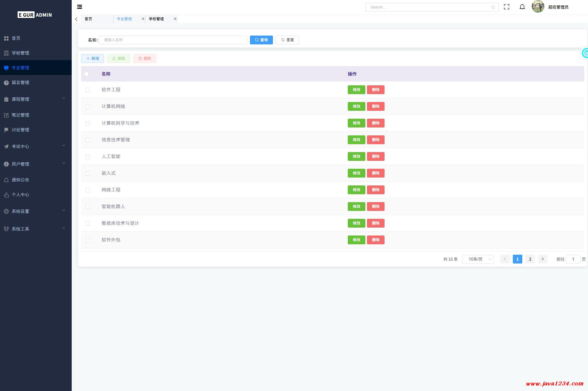Click the search magnifier icon in top bar
This screenshot has height=391, width=588.
(x=493, y=7)
